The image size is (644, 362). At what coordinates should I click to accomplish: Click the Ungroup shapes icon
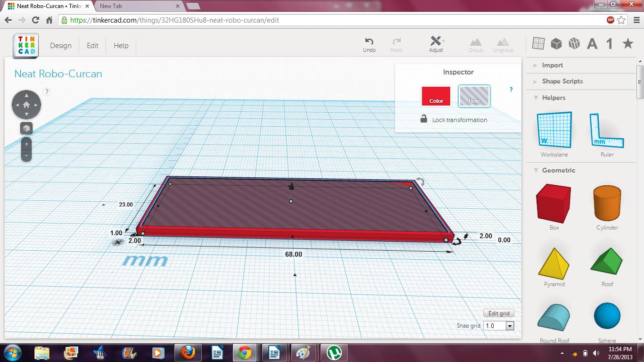click(x=503, y=45)
